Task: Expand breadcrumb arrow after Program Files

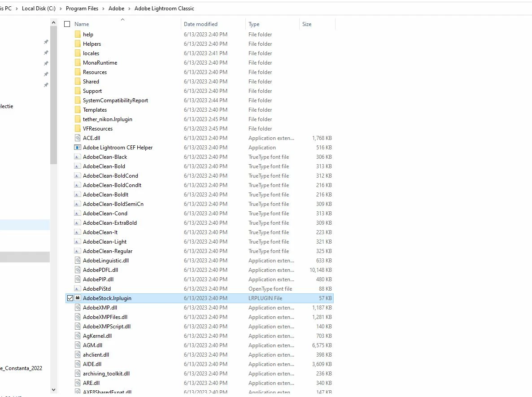Action: [x=103, y=9]
